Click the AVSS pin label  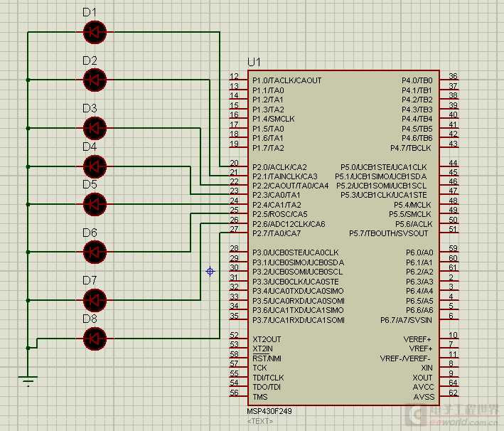[x=424, y=397]
